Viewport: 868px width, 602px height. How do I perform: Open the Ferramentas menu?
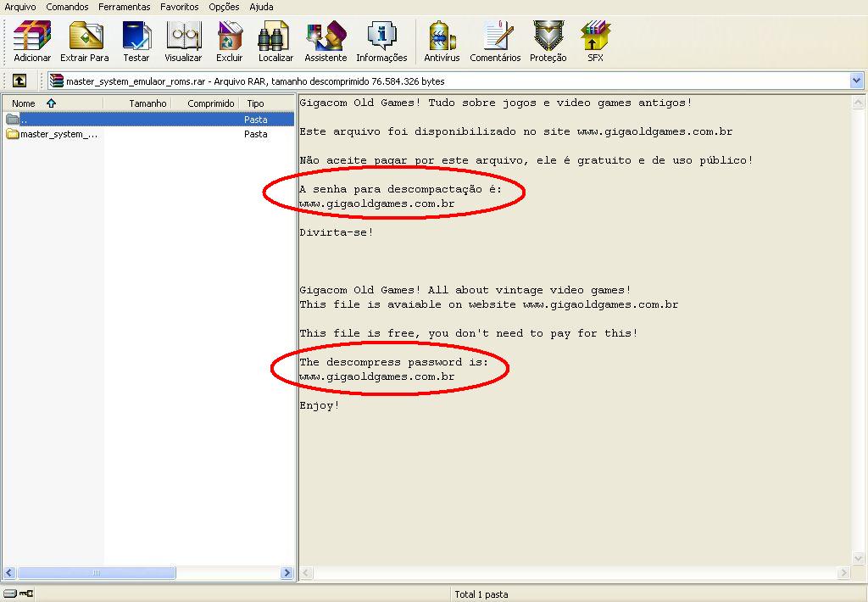tap(124, 7)
